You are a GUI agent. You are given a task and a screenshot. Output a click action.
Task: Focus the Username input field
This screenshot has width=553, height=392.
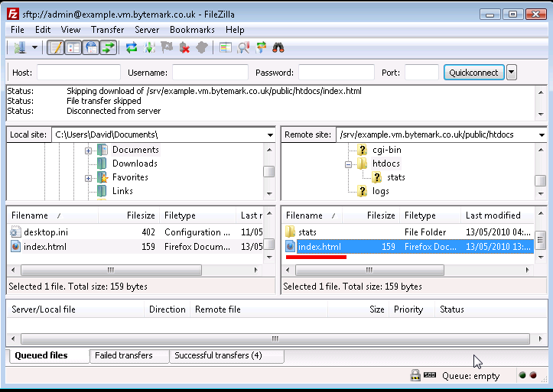pyautogui.click(x=210, y=72)
